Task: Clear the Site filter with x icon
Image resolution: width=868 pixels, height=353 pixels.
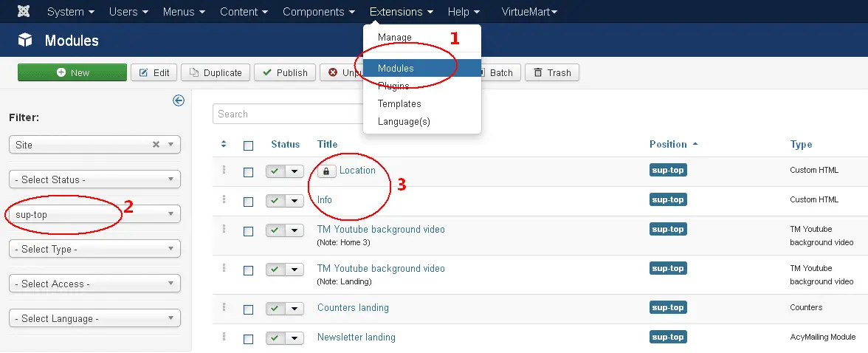Action: pos(156,144)
